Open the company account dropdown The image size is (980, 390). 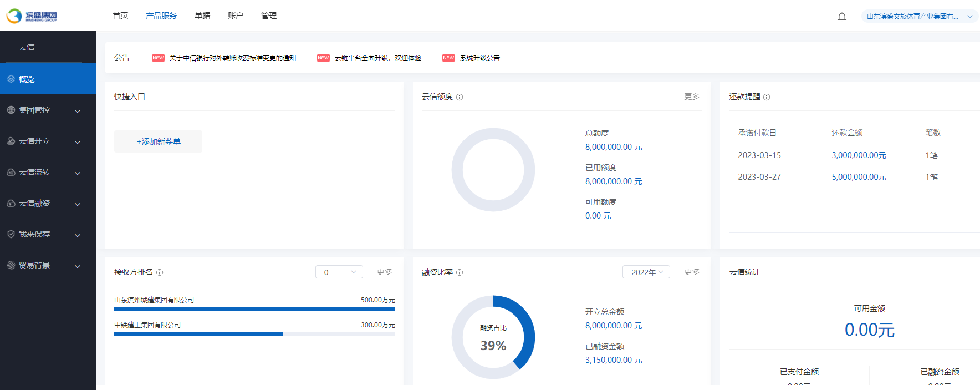[919, 17]
